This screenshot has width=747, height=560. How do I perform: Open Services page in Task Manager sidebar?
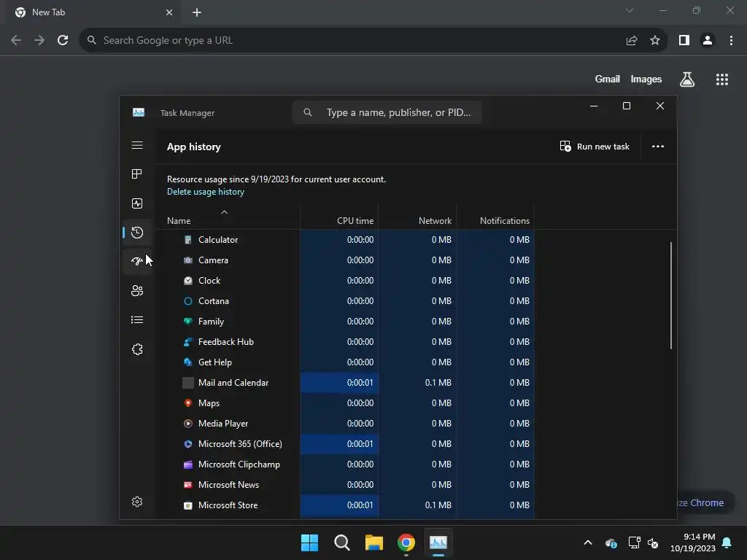coord(136,349)
